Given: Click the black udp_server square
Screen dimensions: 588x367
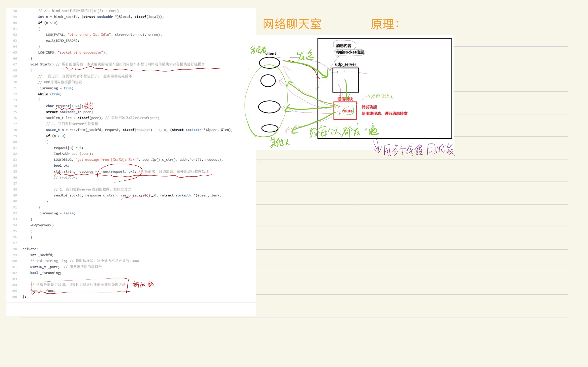Looking at the screenshot, I should (x=346, y=80).
